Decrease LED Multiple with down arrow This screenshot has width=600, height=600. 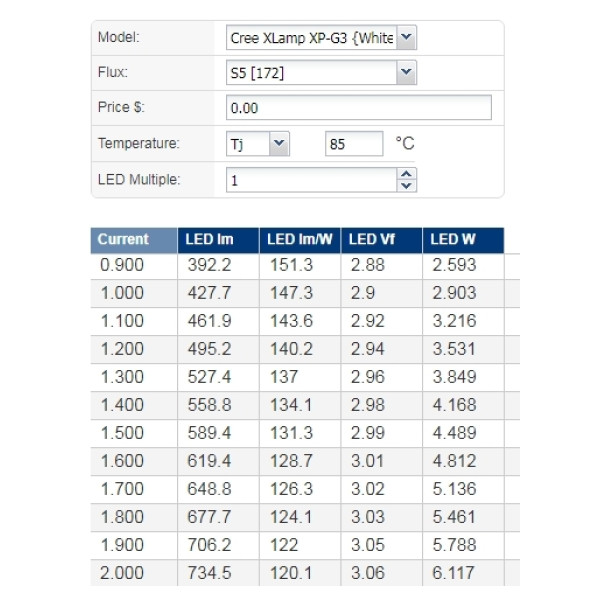tap(406, 186)
